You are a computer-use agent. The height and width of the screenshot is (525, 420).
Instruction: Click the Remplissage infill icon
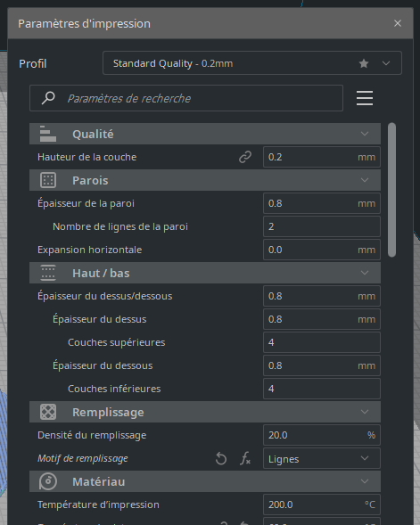[48, 412]
